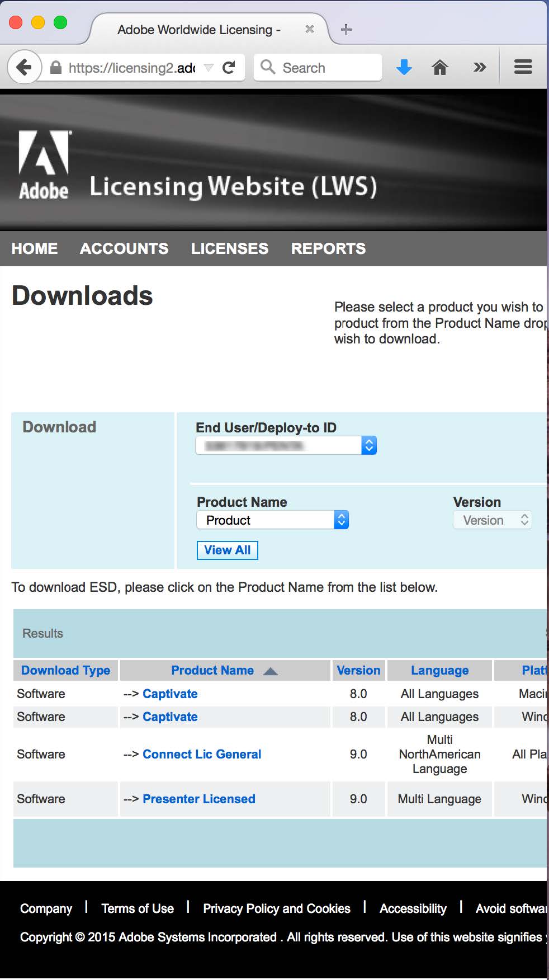Click the macOS green zoom button

click(x=60, y=22)
